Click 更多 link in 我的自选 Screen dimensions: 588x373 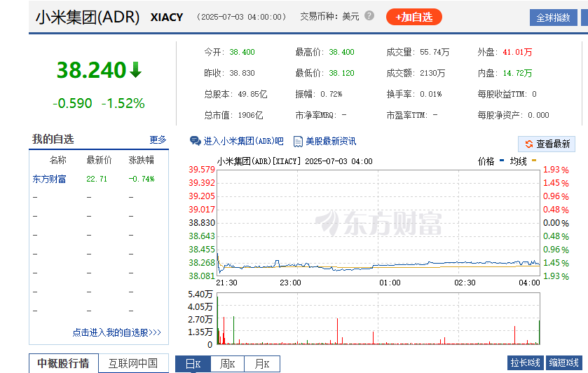click(x=158, y=140)
